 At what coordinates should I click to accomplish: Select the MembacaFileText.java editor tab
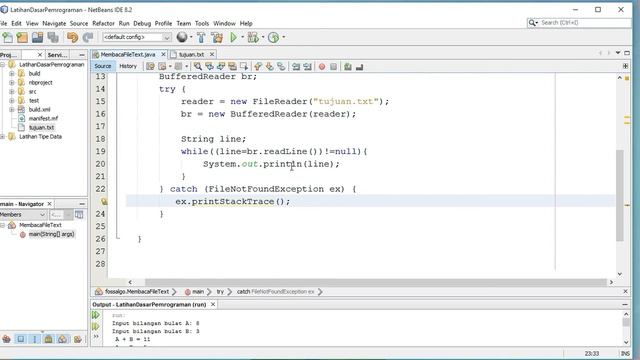(128, 54)
